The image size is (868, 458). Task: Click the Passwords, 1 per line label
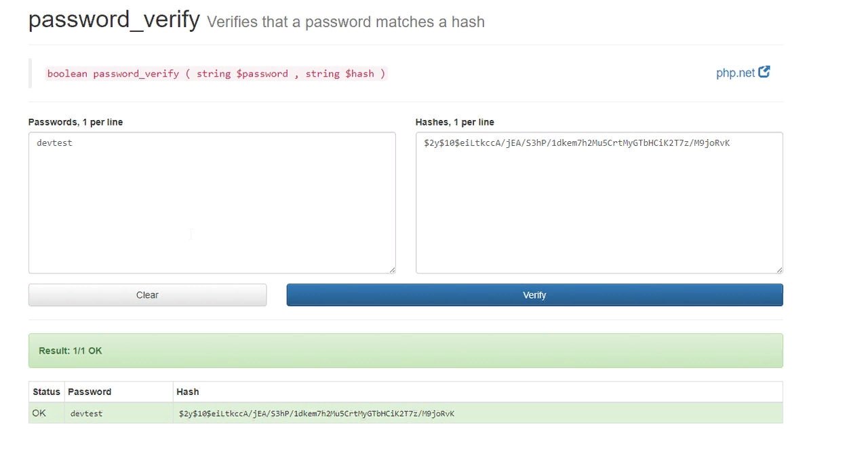tap(75, 122)
